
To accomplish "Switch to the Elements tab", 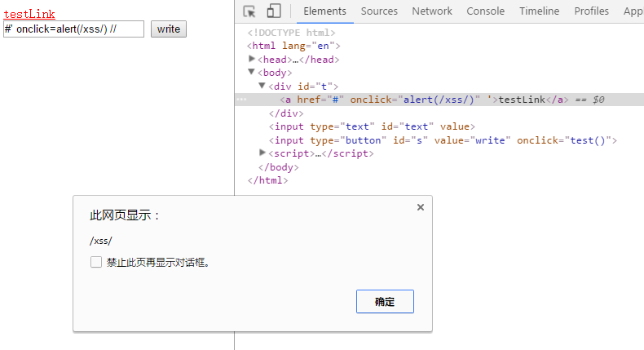I will click(324, 11).
